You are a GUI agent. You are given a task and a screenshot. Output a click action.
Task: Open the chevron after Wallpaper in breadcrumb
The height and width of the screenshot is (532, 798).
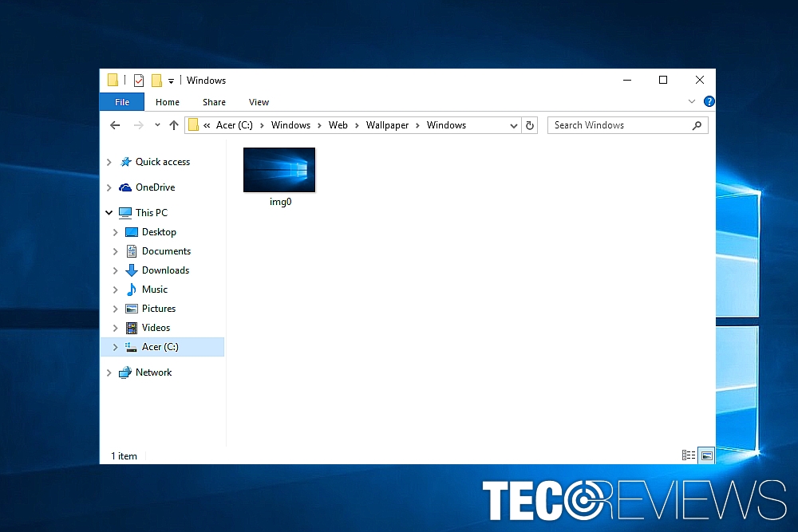(x=417, y=126)
